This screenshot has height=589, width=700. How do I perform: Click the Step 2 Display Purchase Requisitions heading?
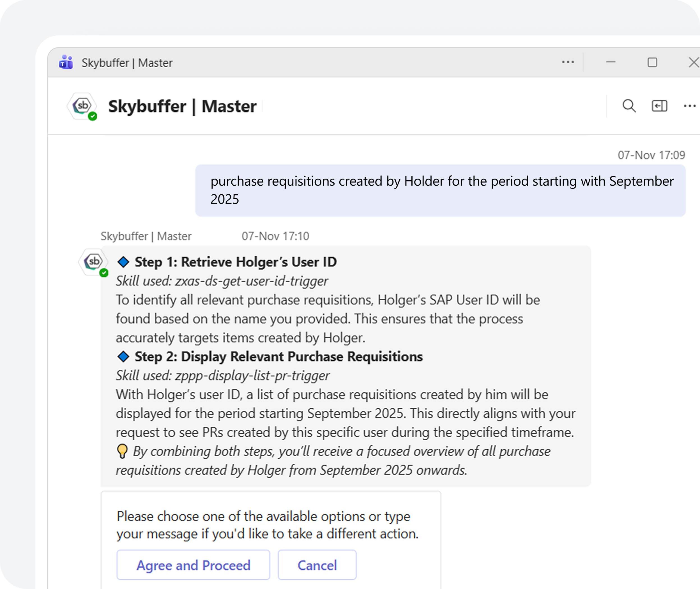click(x=278, y=356)
